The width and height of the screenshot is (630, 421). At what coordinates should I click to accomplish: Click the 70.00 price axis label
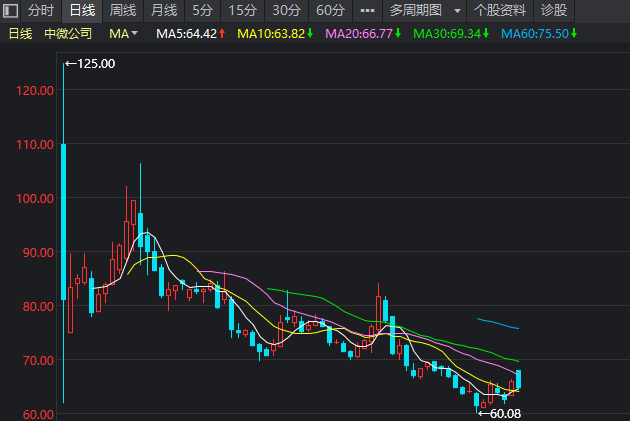(x=38, y=360)
